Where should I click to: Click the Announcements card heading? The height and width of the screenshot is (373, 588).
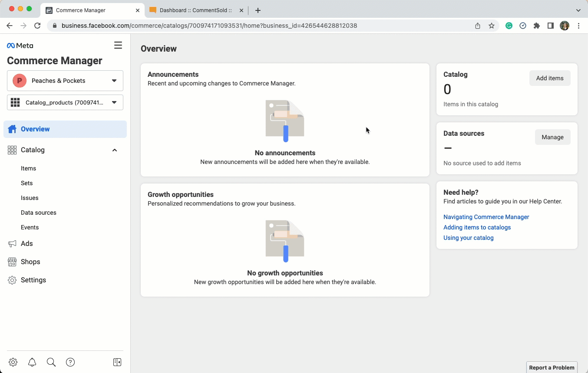[173, 74]
